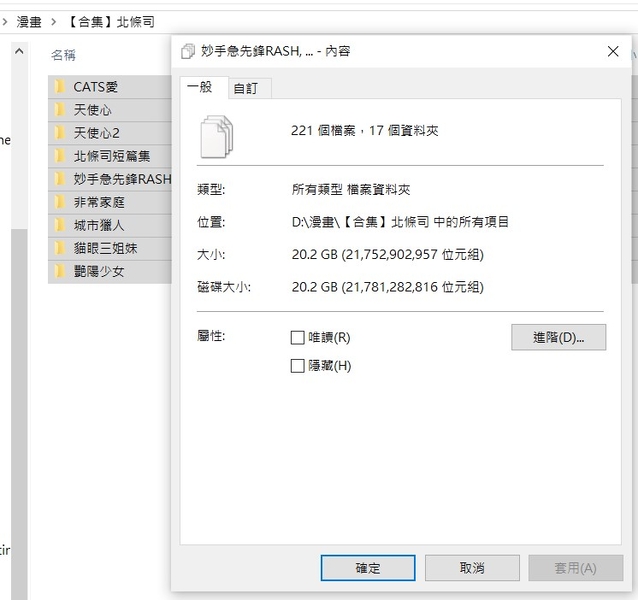
Task: Click the 取消 button
Action: coord(472,568)
